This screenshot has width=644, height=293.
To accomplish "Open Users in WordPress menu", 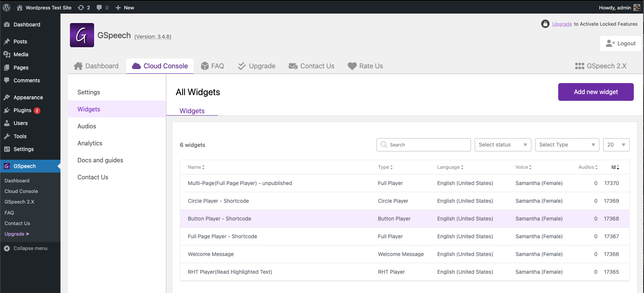I will (x=30, y=123).
